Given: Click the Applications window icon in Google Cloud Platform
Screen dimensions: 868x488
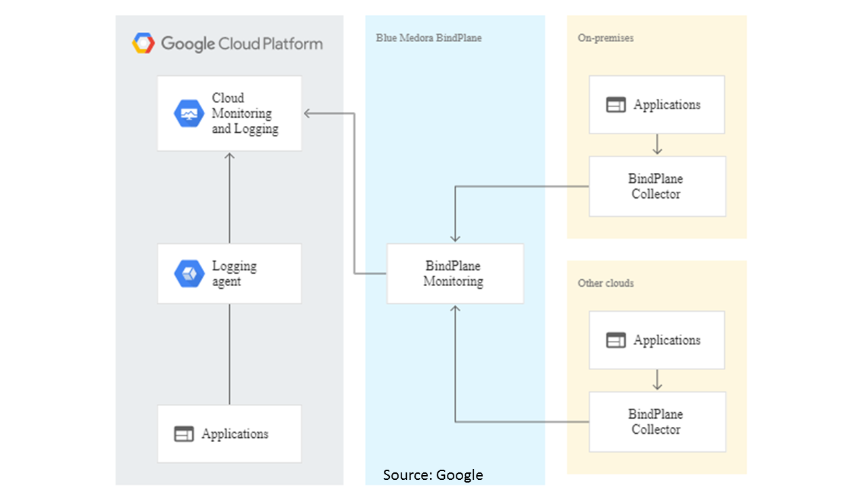Looking at the screenshot, I should click(184, 434).
